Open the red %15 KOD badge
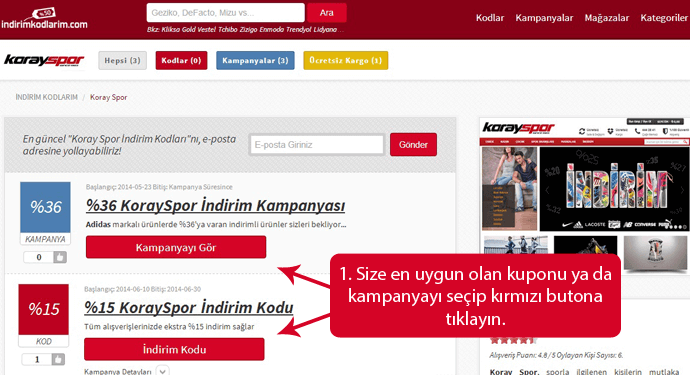The image size is (690, 375). click(x=44, y=315)
